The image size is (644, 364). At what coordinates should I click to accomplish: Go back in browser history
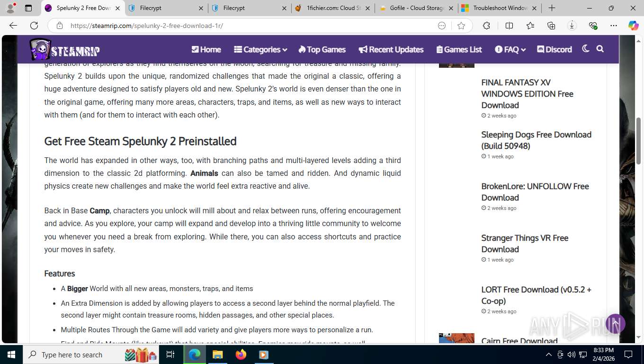pyautogui.click(x=13, y=26)
